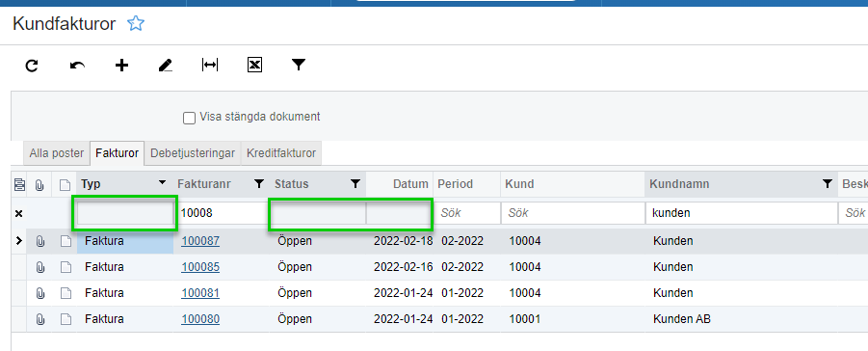Open the attachment paperclip for invoice 100080
Screen dimensions: 868x351
(x=39, y=319)
